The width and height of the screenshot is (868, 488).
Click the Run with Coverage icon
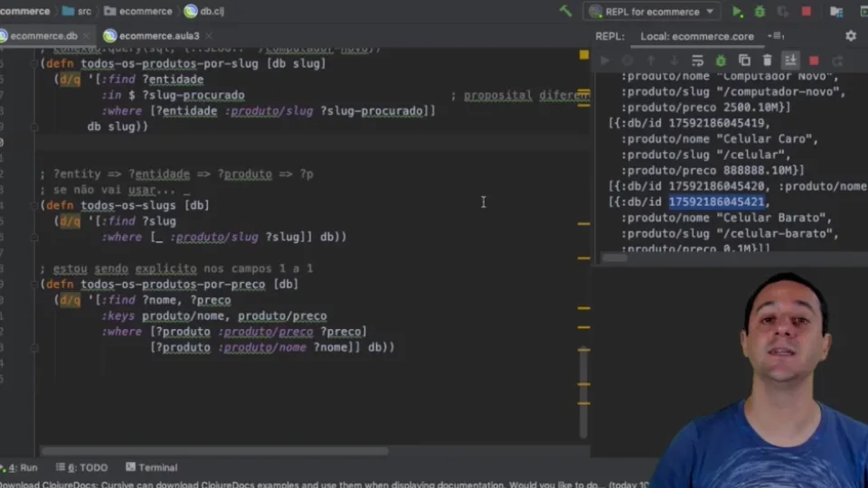coord(783,12)
